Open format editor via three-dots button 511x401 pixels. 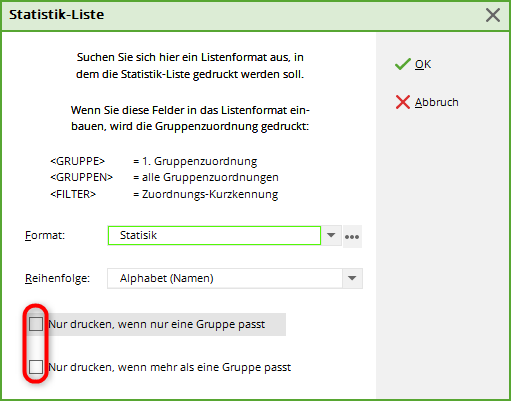[352, 236]
